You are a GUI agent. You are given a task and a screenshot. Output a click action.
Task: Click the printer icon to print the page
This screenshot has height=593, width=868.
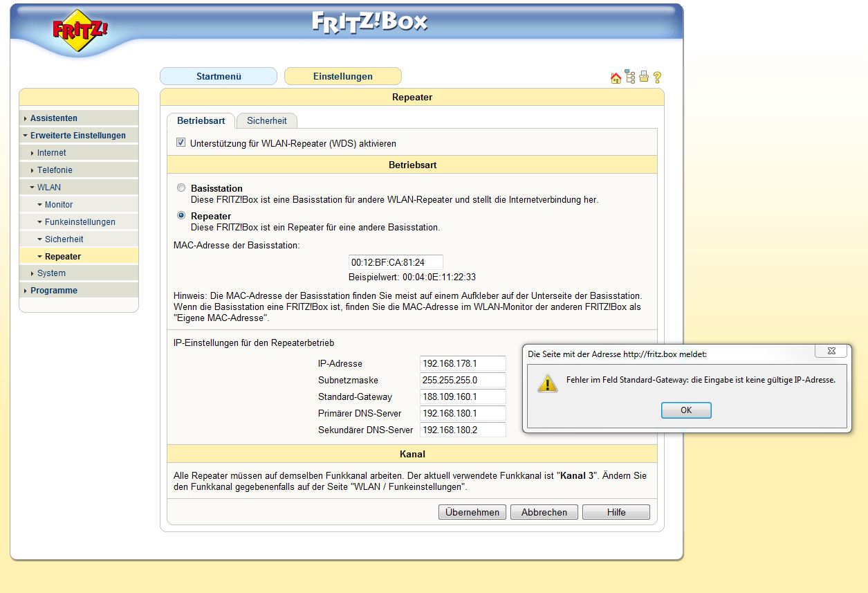click(644, 77)
